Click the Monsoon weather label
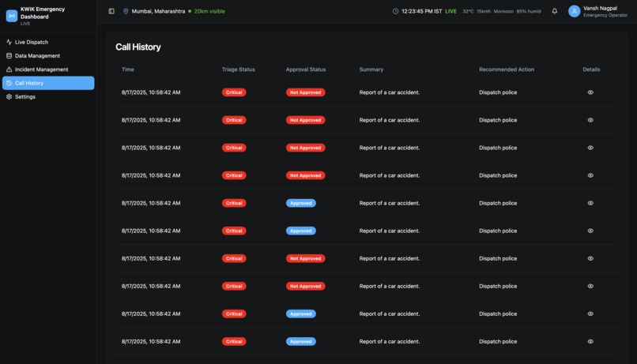Image resolution: width=637 pixels, height=364 pixels. tap(503, 11)
